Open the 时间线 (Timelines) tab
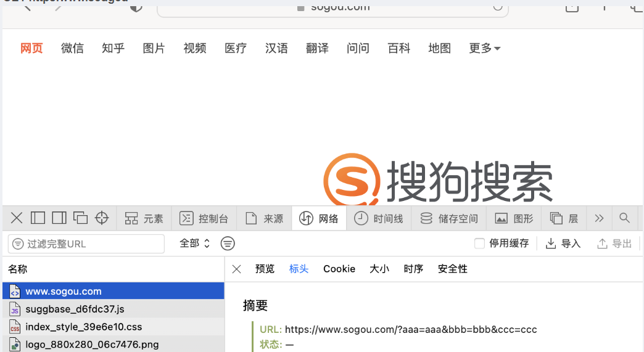This screenshot has height=352, width=644. [x=378, y=218]
